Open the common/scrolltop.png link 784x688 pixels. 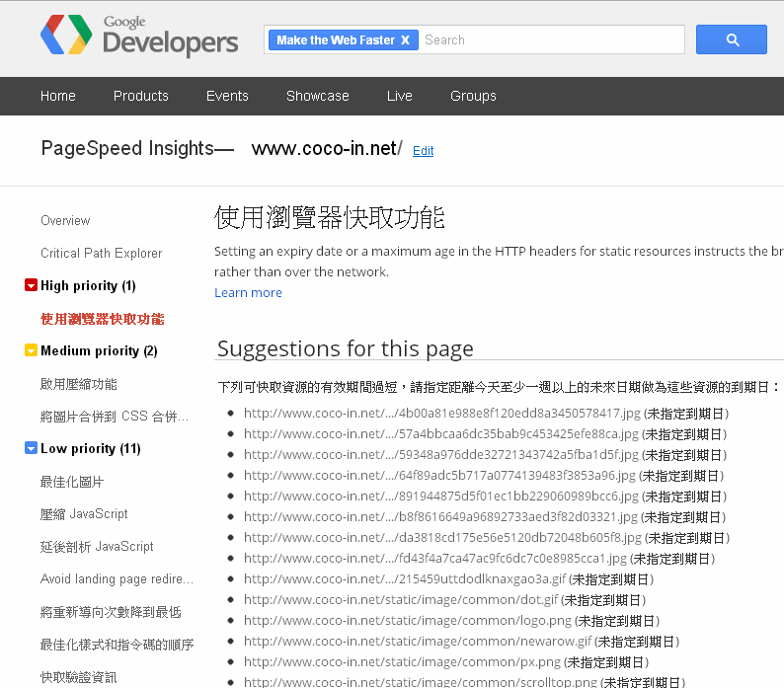(x=421, y=682)
